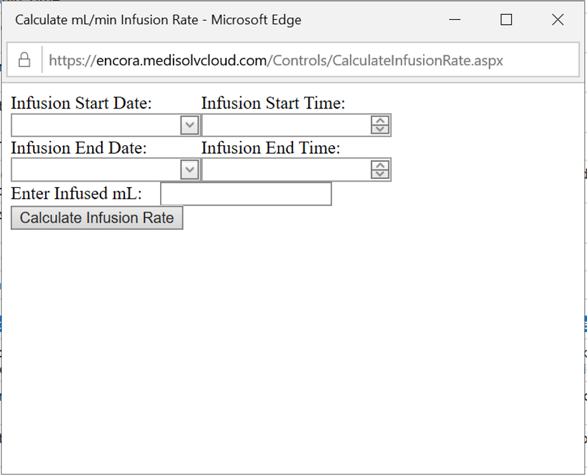
Task: Decrease Infusion End Time with down arrow
Action: [380, 174]
